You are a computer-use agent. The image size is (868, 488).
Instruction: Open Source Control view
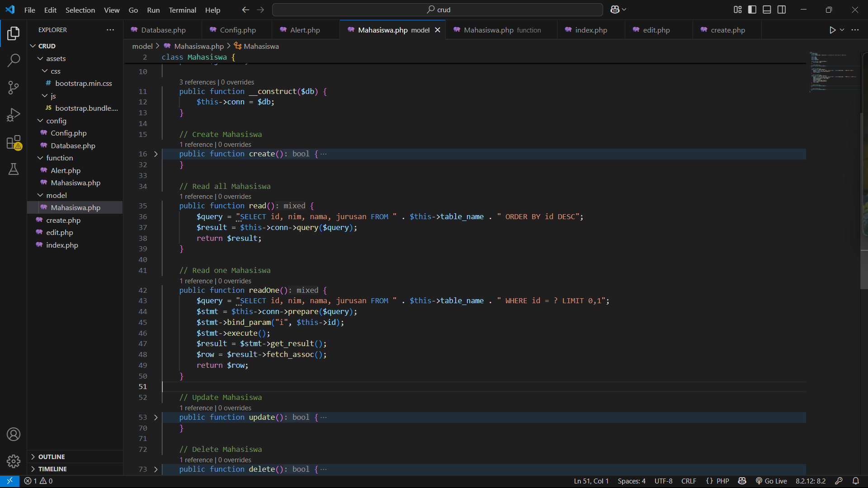pos(14,87)
